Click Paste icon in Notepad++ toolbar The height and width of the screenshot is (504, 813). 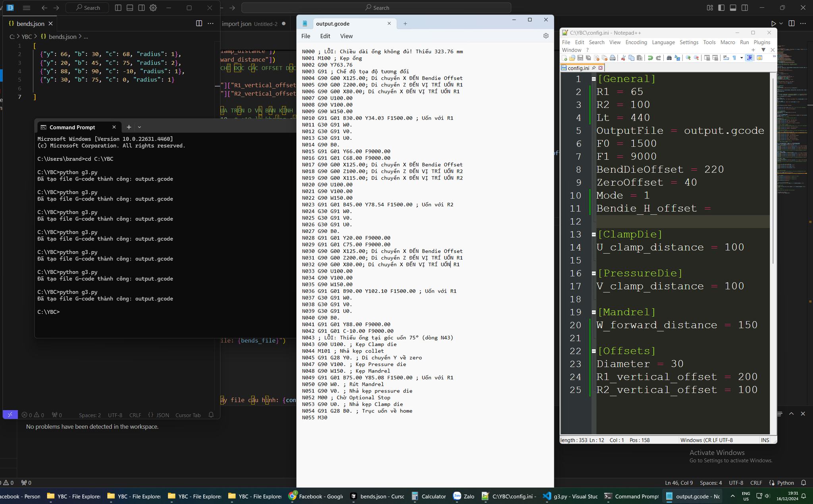[640, 58]
